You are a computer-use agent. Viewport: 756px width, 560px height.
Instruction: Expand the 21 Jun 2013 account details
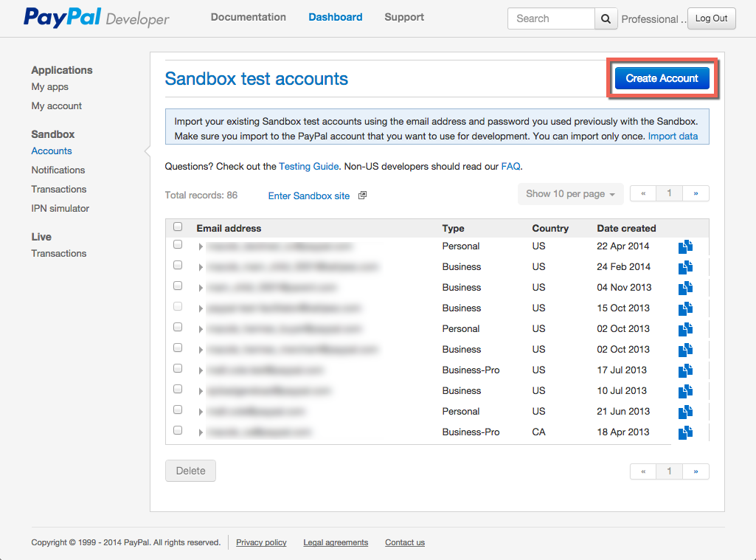click(201, 412)
